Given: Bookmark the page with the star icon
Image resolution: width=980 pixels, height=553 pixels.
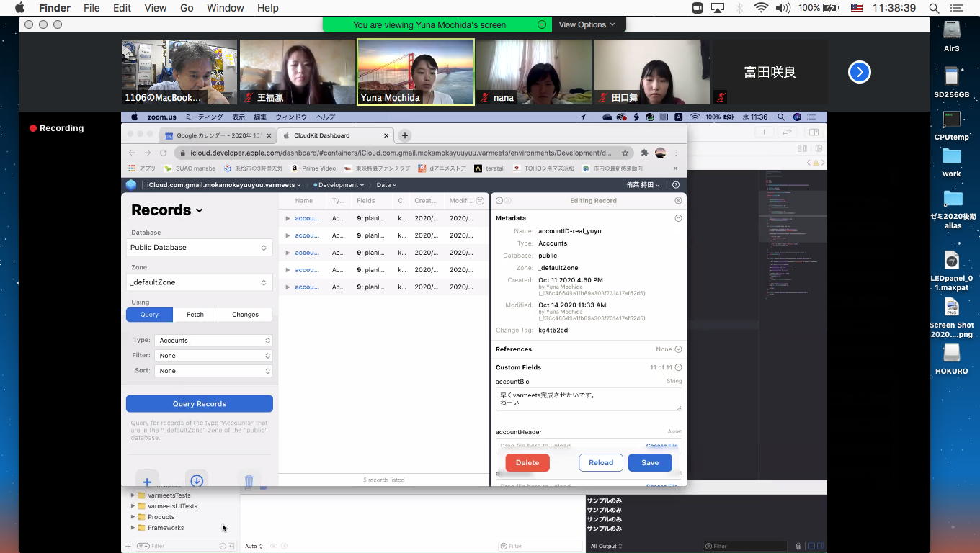Looking at the screenshot, I should (x=625, y=153).
